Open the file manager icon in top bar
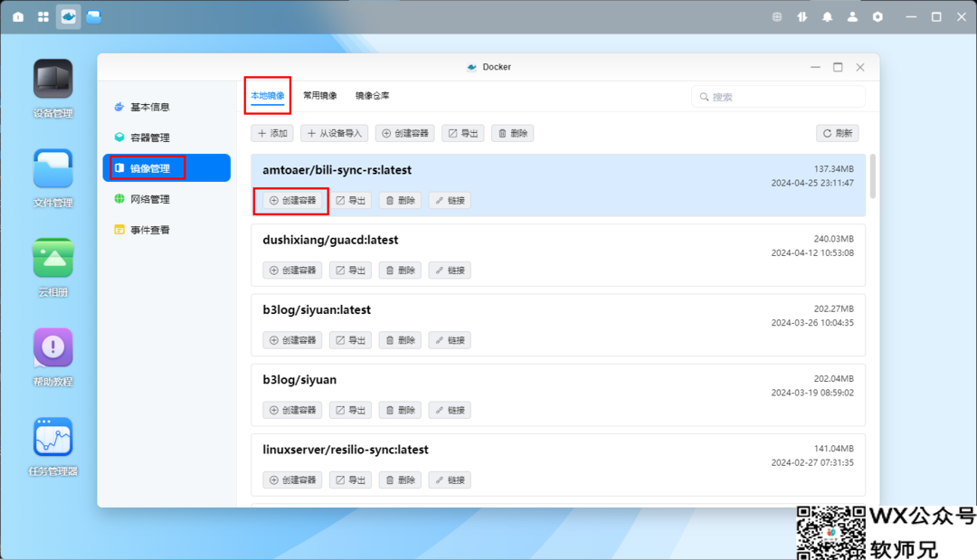The height and width of the screenshot is (560, 977). click(94, 17)
